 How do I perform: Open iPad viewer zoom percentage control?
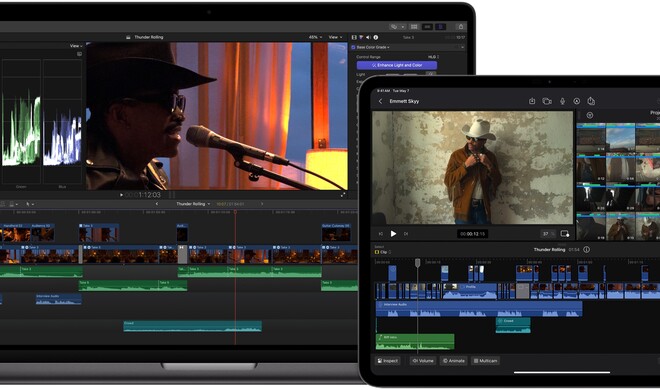(548, 234)
